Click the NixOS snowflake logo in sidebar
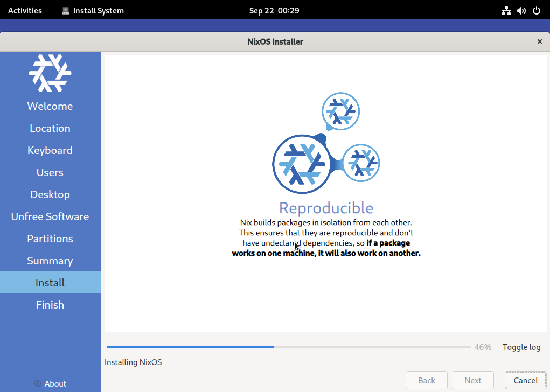550x392 pixels. (50, 73)
